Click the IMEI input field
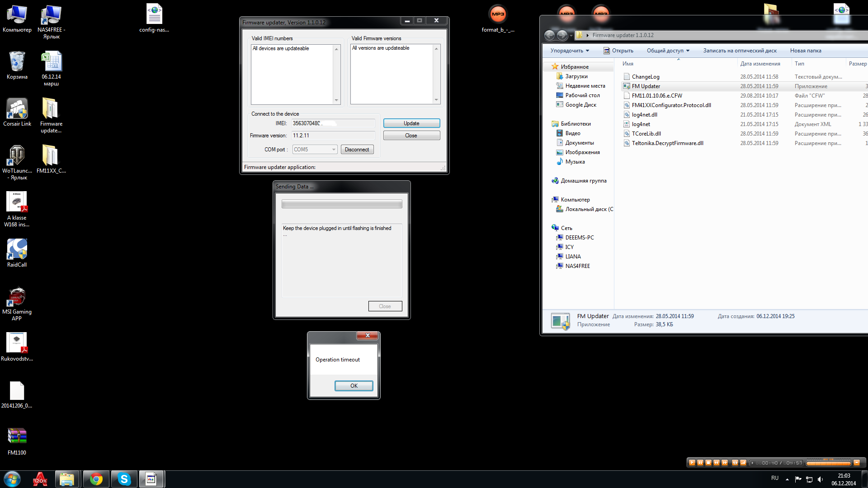 (x=333, y=123)
